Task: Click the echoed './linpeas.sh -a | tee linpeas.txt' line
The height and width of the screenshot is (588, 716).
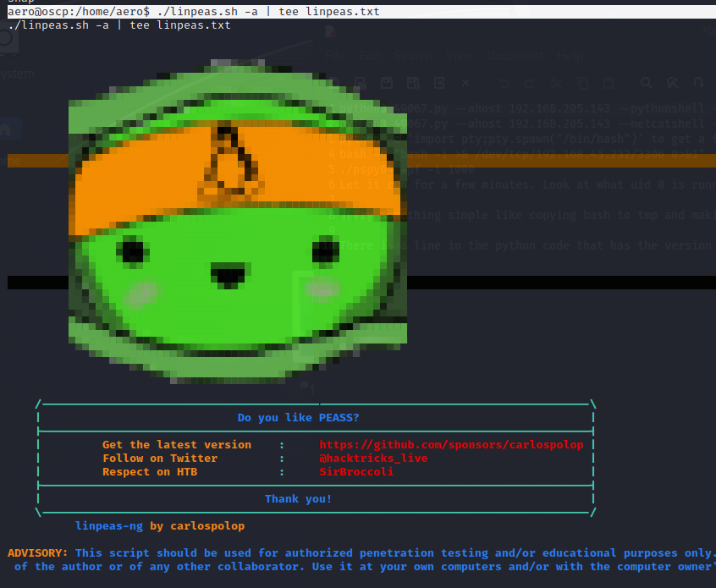Action: coord(119,25)
